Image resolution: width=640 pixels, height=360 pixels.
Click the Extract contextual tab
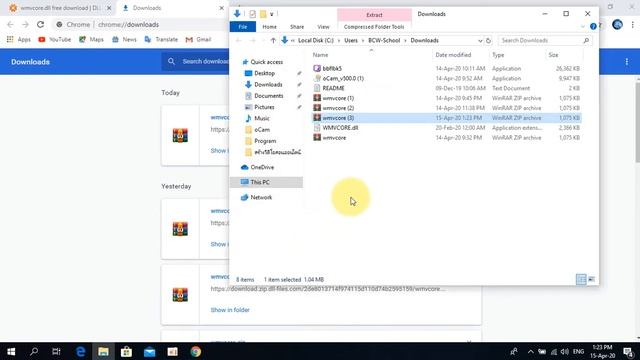point(374,15)
